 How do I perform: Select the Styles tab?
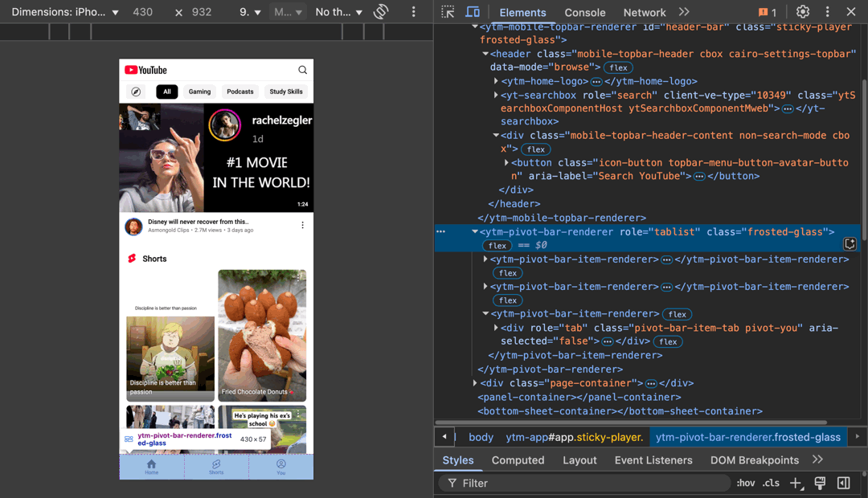click(458, 459)
